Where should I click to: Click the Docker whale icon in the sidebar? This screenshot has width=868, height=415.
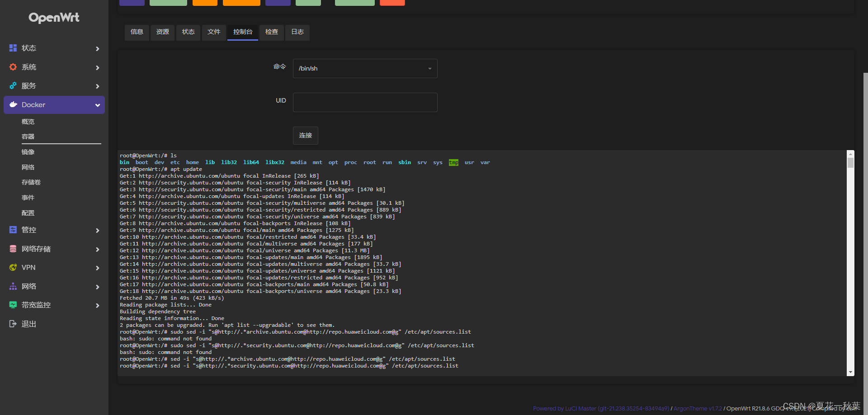pyautogui.click(x=13, y=104)
